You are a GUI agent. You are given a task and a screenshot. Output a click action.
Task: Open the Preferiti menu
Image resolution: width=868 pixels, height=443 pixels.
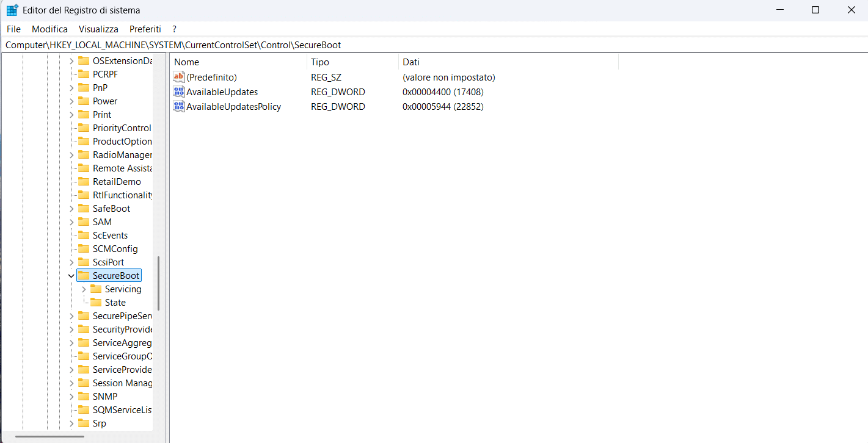click(x=145, y=29)
